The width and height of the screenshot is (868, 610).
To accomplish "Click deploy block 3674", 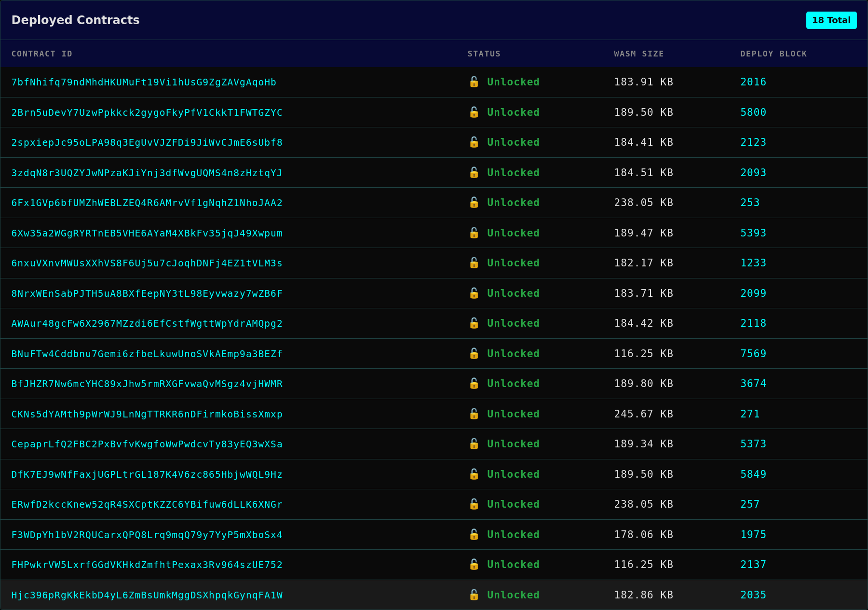I will tap(753, 384).
